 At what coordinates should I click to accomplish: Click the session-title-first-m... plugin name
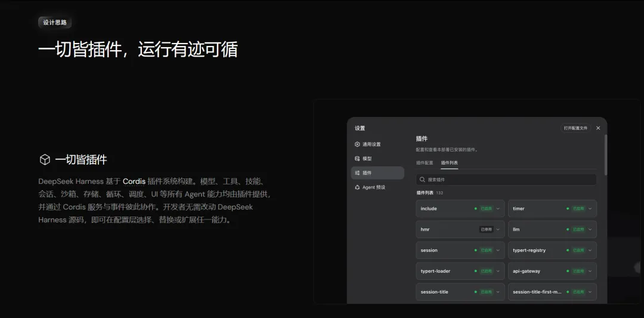click(537, 292)
